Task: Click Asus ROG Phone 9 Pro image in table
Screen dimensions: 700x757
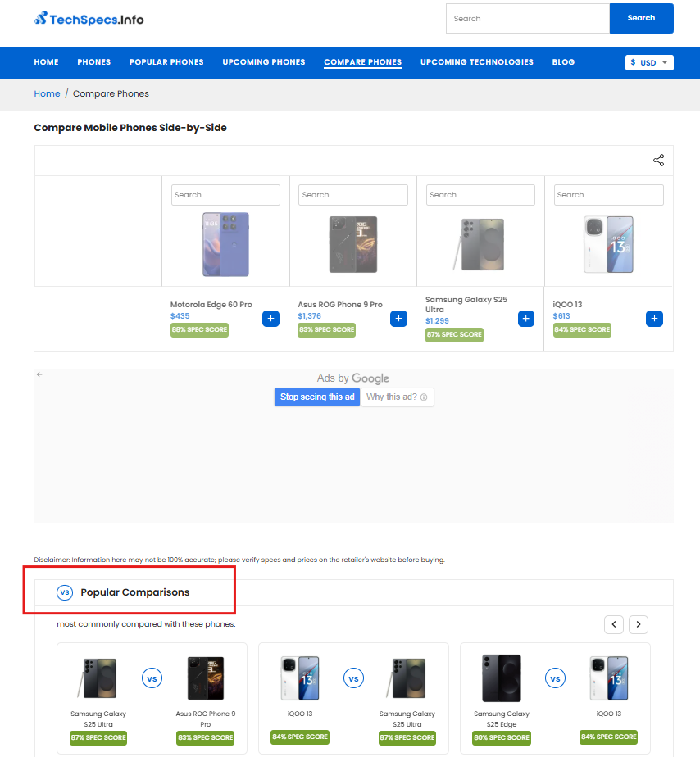Action: tap(353, 244)
